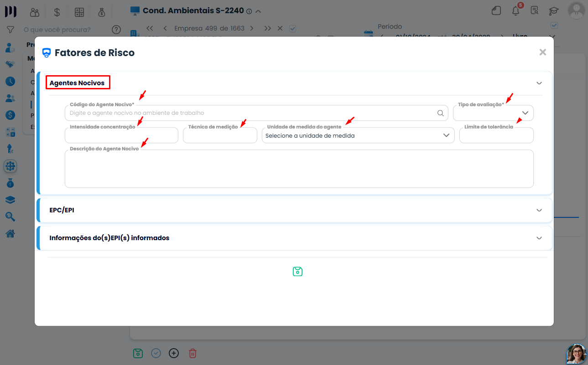Open the help question mark icon
The image size is (588, 365).
[116, 30]
